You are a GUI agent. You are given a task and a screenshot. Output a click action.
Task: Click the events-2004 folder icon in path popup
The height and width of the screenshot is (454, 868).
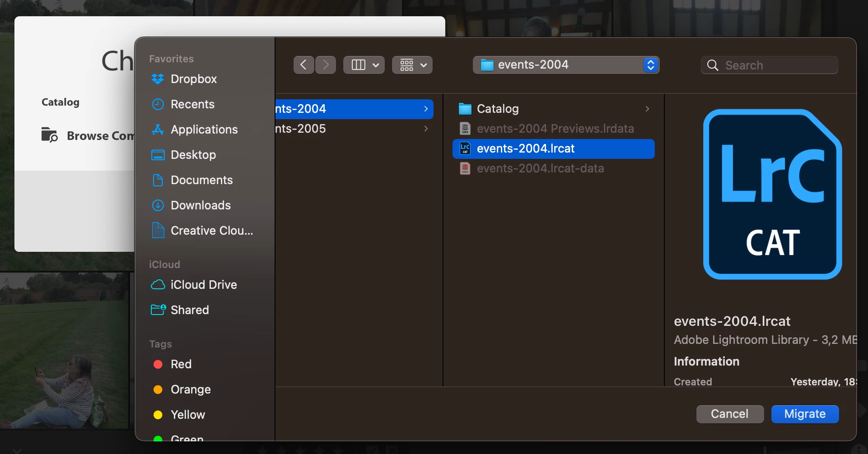(487, 65)
